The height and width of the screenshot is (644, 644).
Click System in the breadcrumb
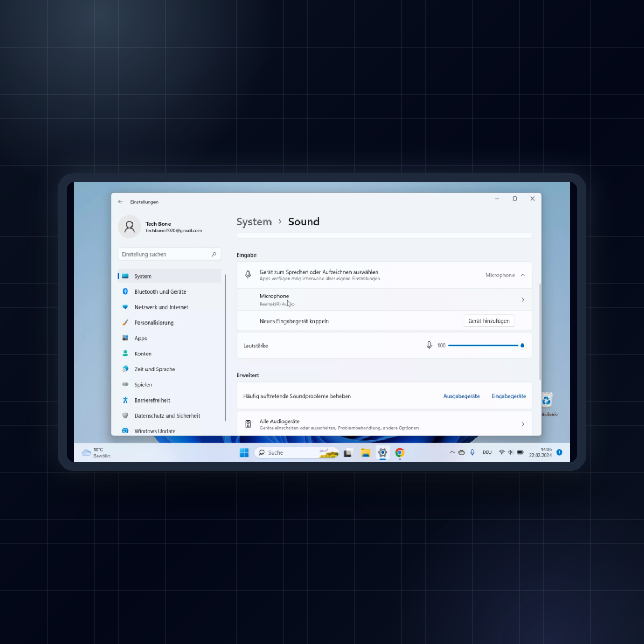click(x=254, y=222)
